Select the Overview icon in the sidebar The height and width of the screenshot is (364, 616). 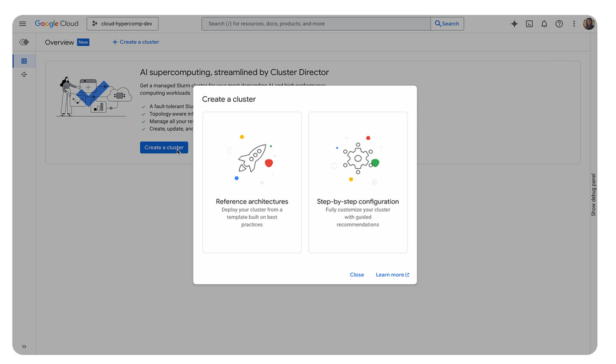click(24, 61)
